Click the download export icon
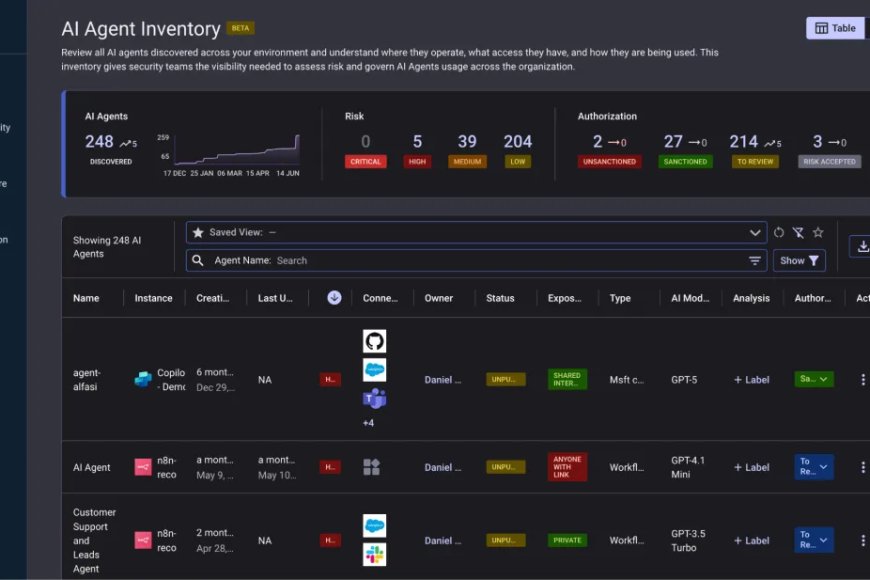This screenshot has height=580, width=870. 862,246
